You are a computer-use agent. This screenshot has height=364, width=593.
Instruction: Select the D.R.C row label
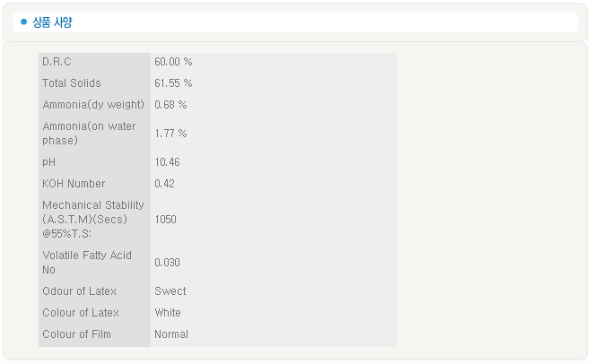(x=57, y=62)
